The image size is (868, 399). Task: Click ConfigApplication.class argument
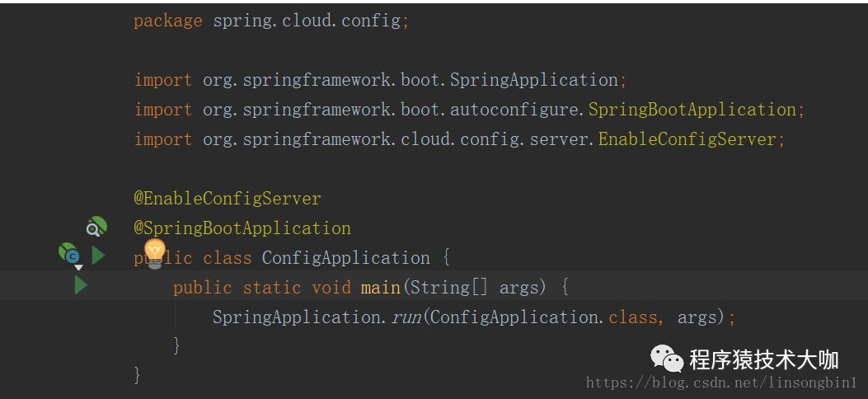click(x=543, y=317)
